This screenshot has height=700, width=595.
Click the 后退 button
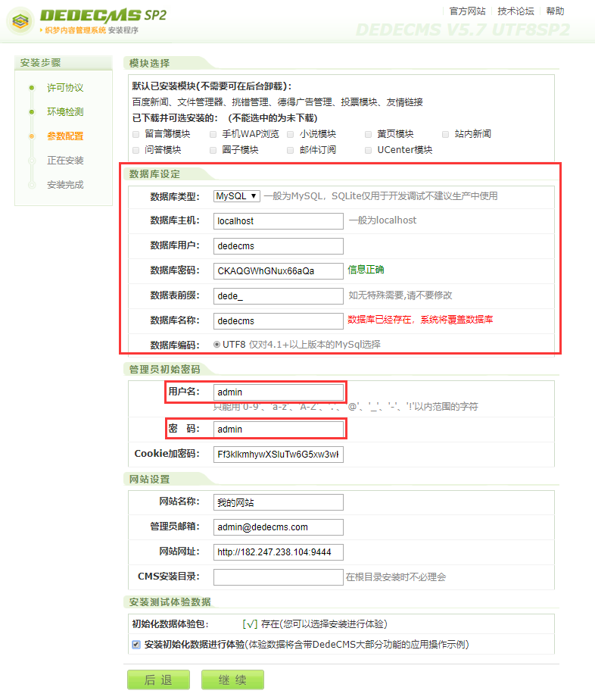point(158,680)
